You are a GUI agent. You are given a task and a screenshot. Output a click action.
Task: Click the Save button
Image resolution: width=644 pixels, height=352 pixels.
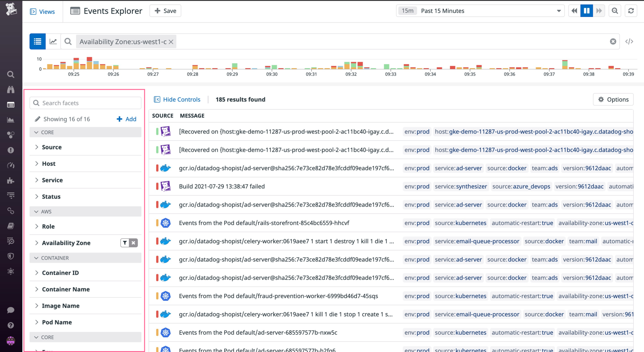tap(165, 11)
